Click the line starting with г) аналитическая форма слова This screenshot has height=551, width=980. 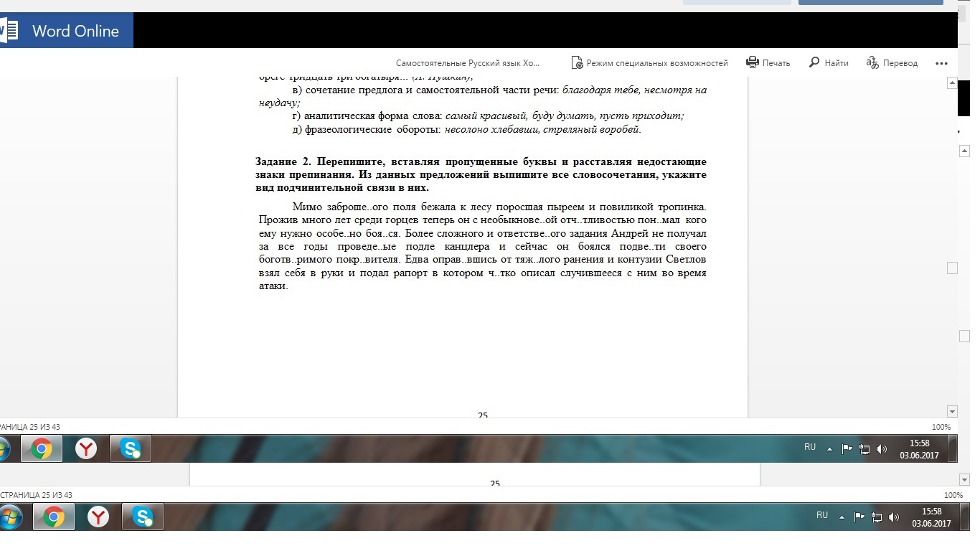coord(488,116)
